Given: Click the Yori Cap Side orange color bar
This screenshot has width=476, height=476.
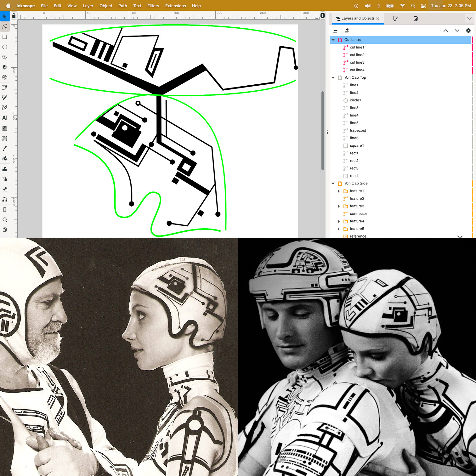Looking at the screenshot, I should click(x=472, y=184).
